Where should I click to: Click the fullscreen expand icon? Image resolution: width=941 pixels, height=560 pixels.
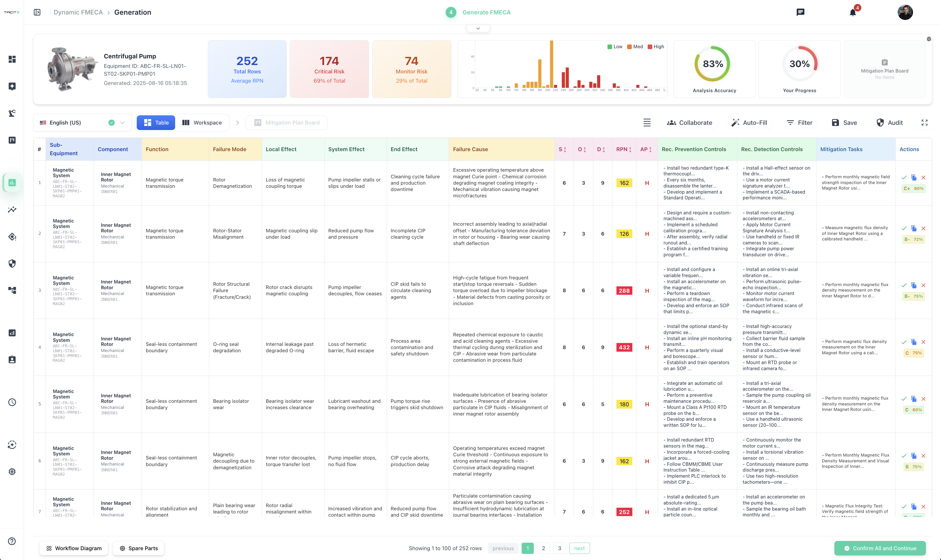(925, 123)
